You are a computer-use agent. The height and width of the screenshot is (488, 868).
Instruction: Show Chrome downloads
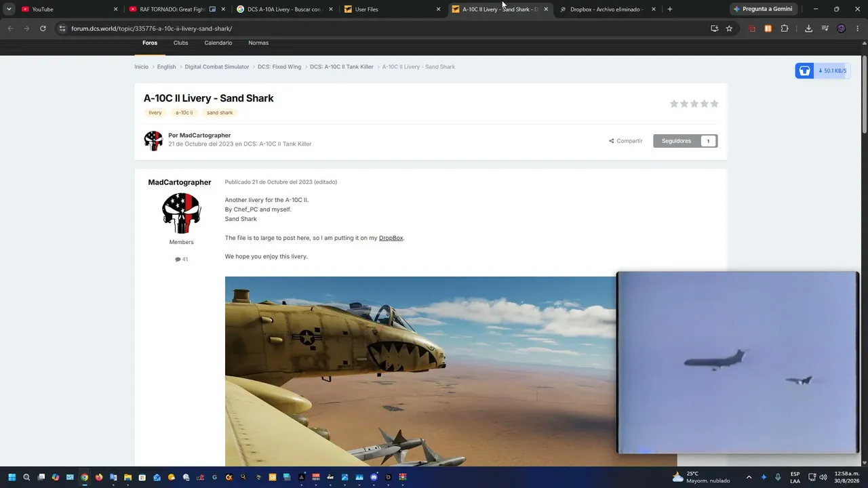tap(808, 28)
